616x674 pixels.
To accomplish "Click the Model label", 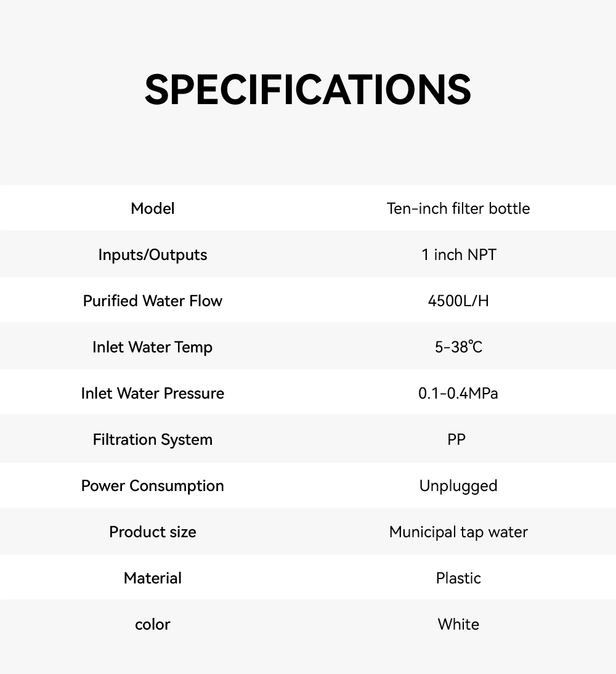I will click(x=153, y=209).
